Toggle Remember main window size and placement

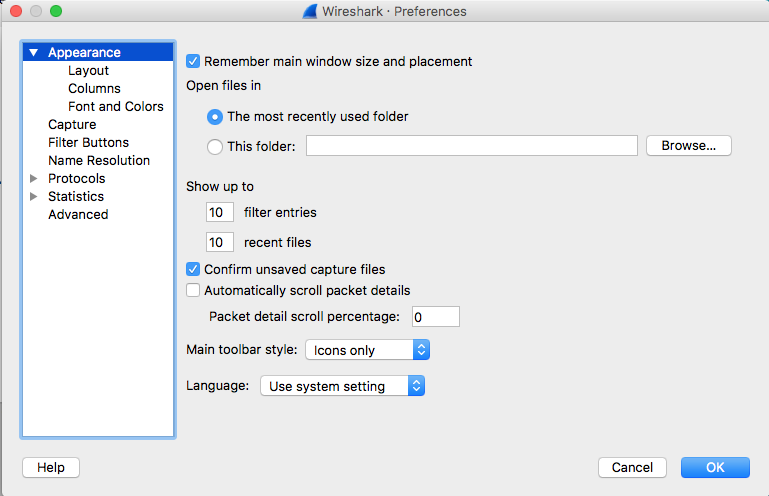(x=194, y=61)
